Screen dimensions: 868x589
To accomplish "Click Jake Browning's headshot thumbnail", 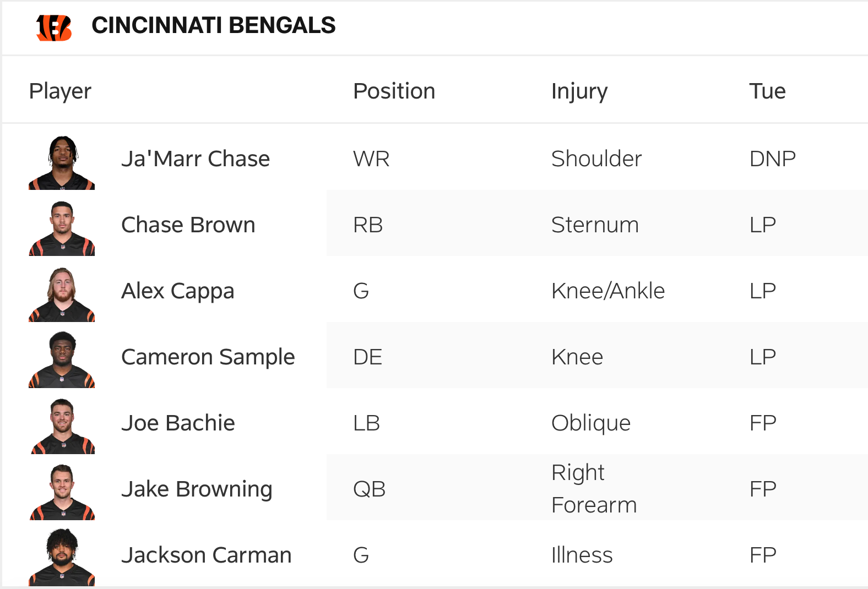I will point(62,493).
